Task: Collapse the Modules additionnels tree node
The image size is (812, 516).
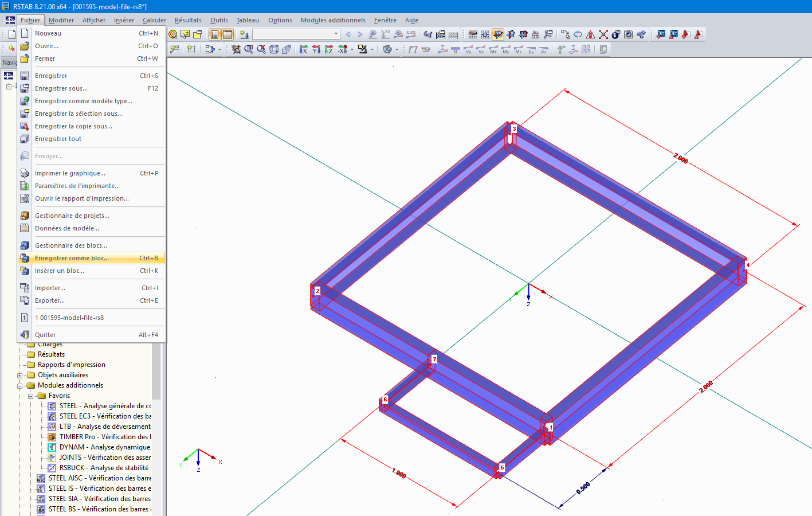Action: point(19,386)
